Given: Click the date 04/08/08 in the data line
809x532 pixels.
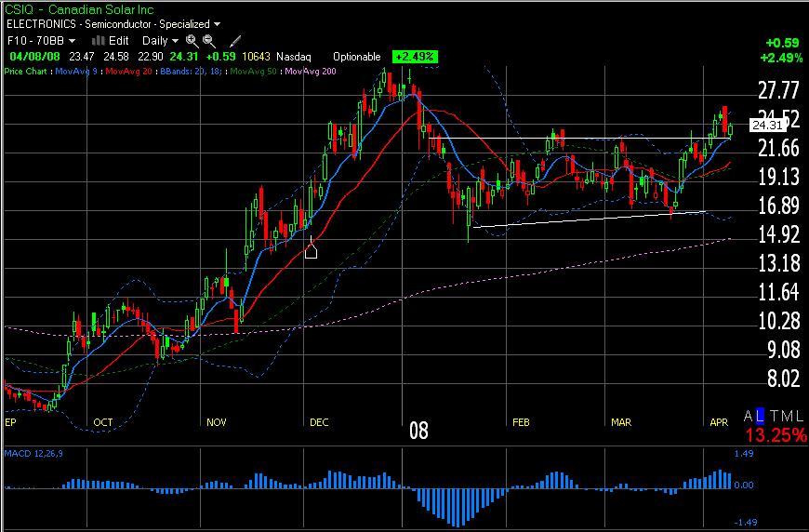Looking at the screenshot, I should 34,56.
